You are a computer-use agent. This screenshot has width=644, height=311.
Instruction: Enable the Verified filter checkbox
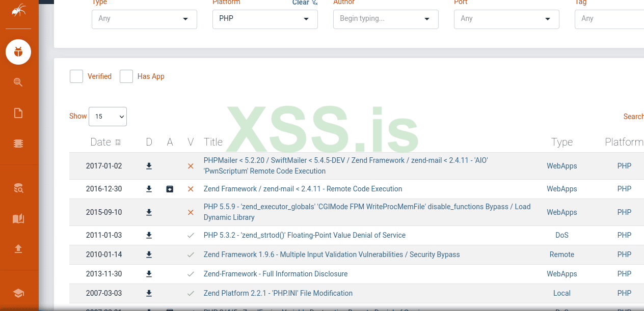pos(76,76)
